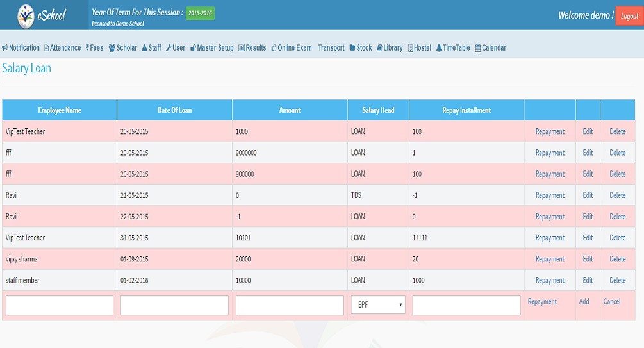Delete the staff member loan row
Viewport: 644px width, 348px height.
pyautogui.click(x=617, y=281)
